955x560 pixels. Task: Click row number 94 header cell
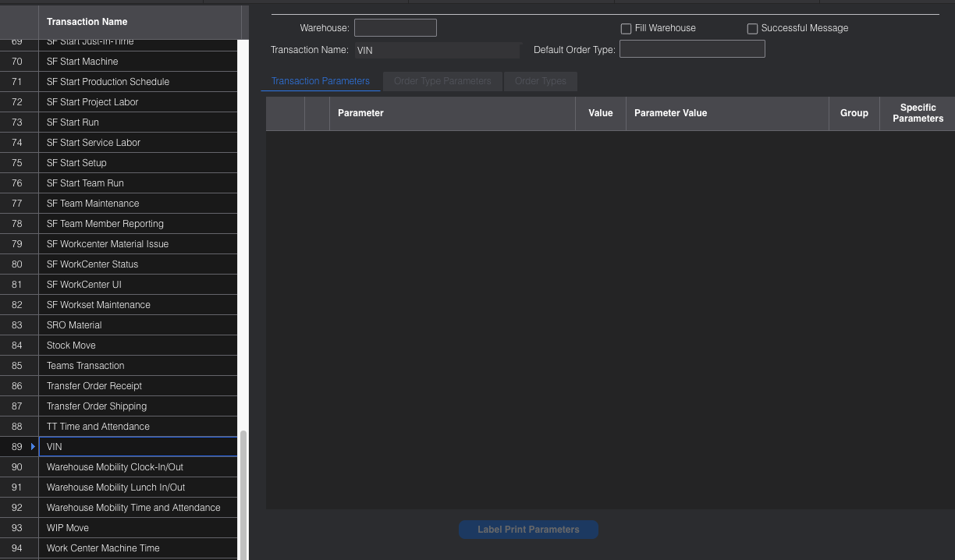pos(19,548)
